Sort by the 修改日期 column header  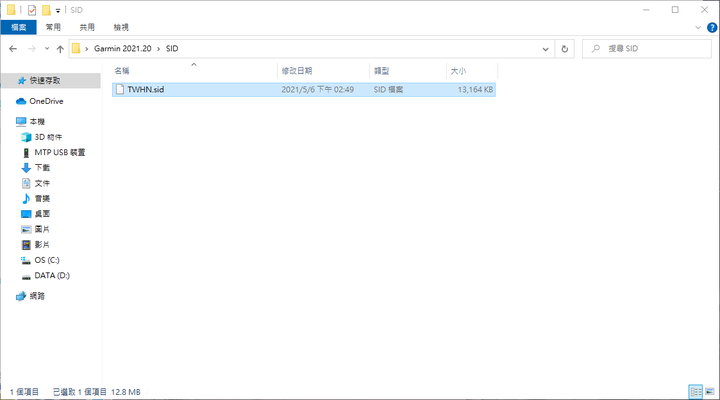click(x=323, y=71)
